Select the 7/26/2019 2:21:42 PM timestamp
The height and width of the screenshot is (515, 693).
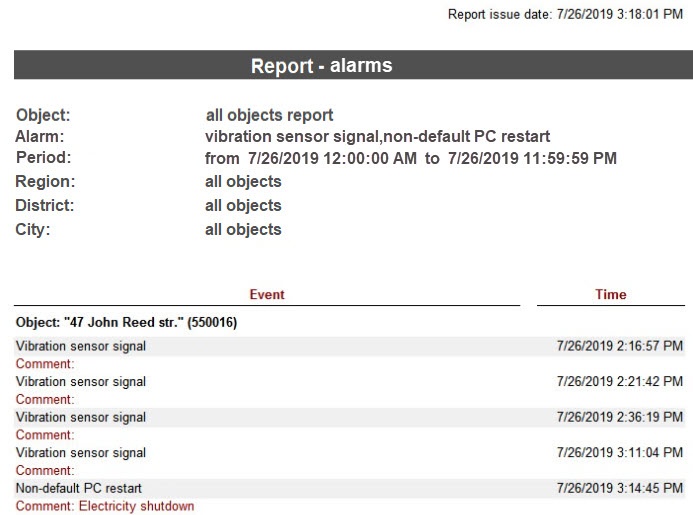click(x=620, y=381)
